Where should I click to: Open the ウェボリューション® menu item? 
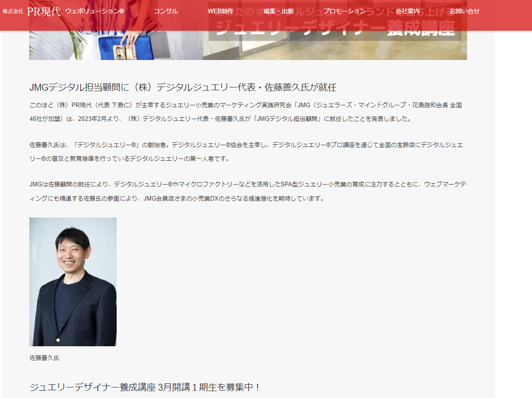point(95,11)
